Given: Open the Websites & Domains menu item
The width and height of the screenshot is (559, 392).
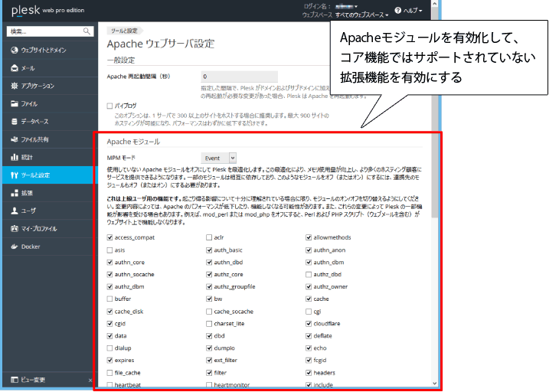Looking at the screenshot, I should pyautogui.click(x=50, y=50).
